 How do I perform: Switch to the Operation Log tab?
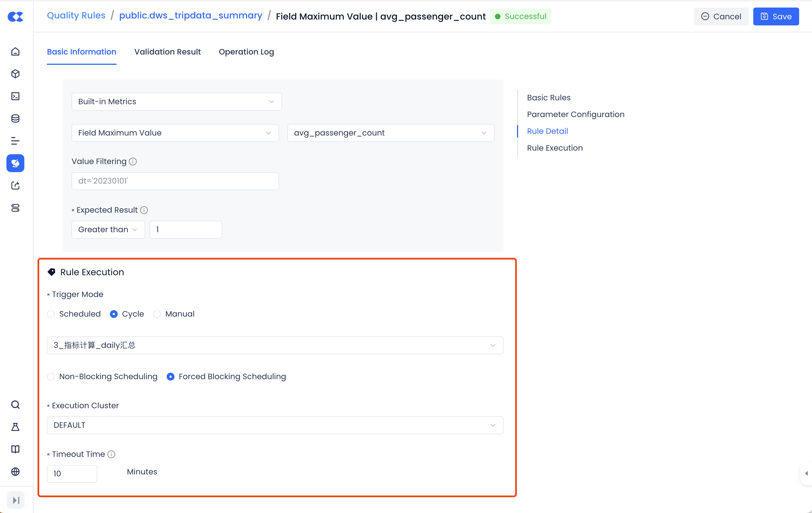[x=246, y=52]
